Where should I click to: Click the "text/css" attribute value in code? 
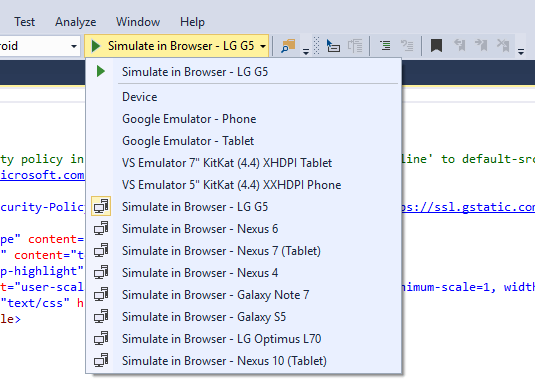[x=35, y=303]
